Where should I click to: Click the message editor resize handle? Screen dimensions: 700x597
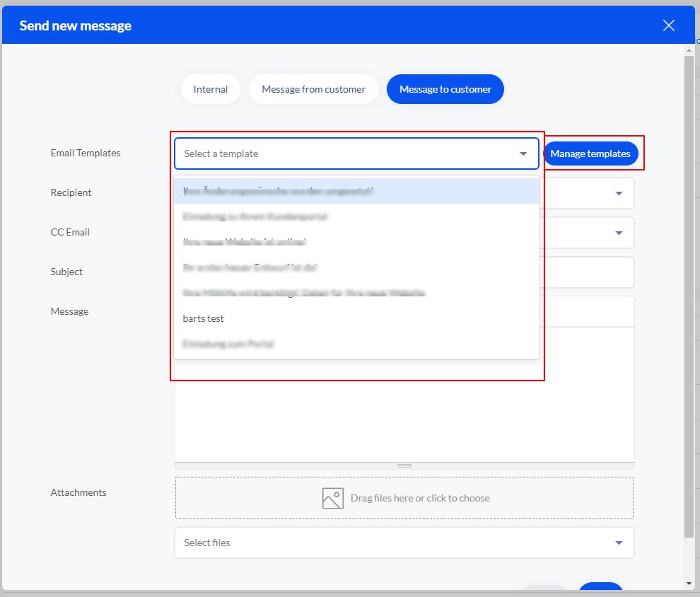point(404,465)
